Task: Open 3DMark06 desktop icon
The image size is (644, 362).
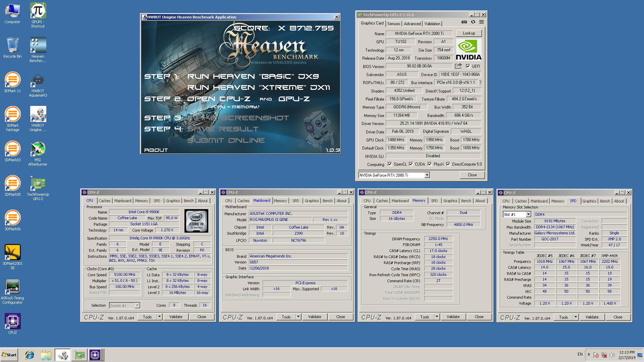Action: coord(12,221)
